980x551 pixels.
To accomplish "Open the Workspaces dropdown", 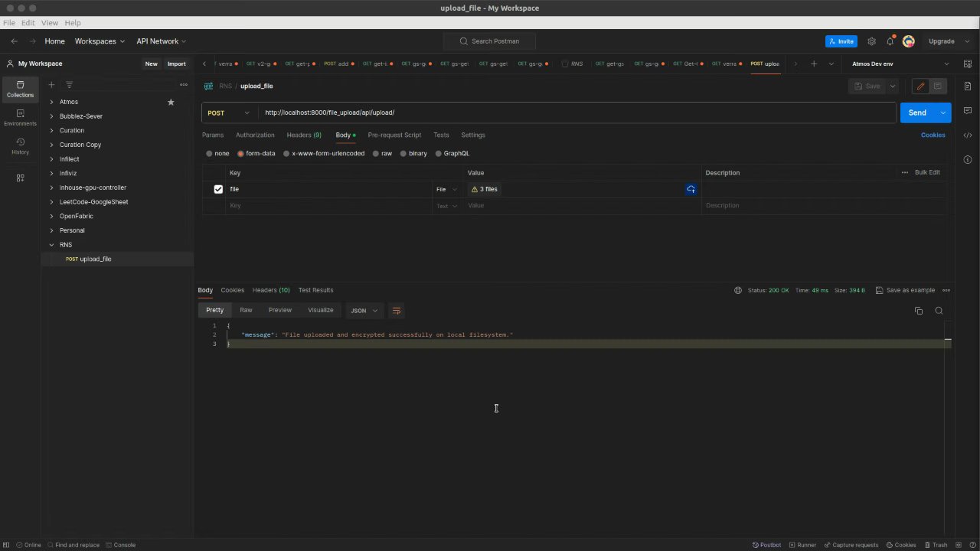I will tap(100, 41).
